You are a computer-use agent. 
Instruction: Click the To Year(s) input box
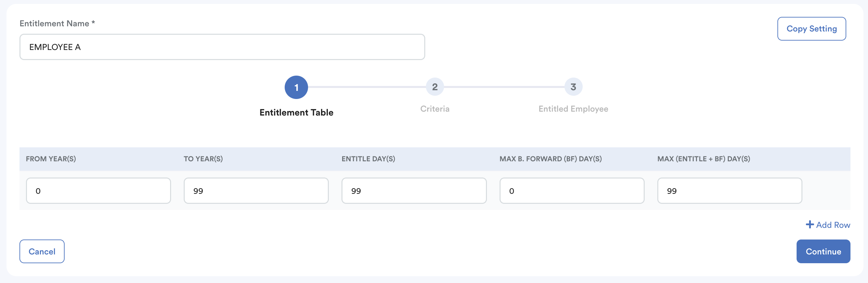[x=256, y=191]
